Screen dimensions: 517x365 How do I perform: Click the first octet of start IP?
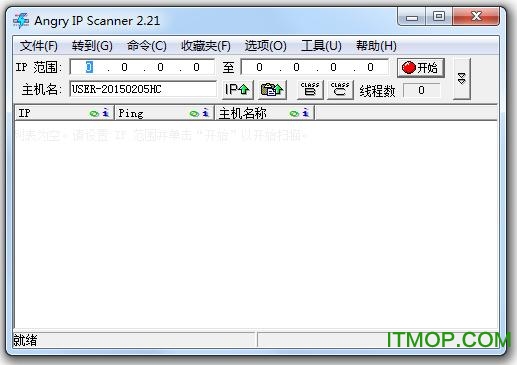point(89,67)
